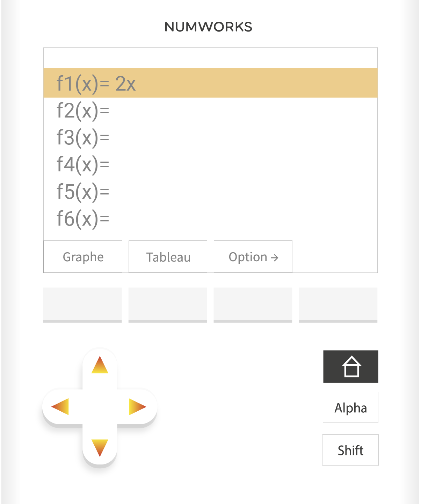Click the Shift key
The width and height of the screenshot is (421, 504).
coord(350,450)
